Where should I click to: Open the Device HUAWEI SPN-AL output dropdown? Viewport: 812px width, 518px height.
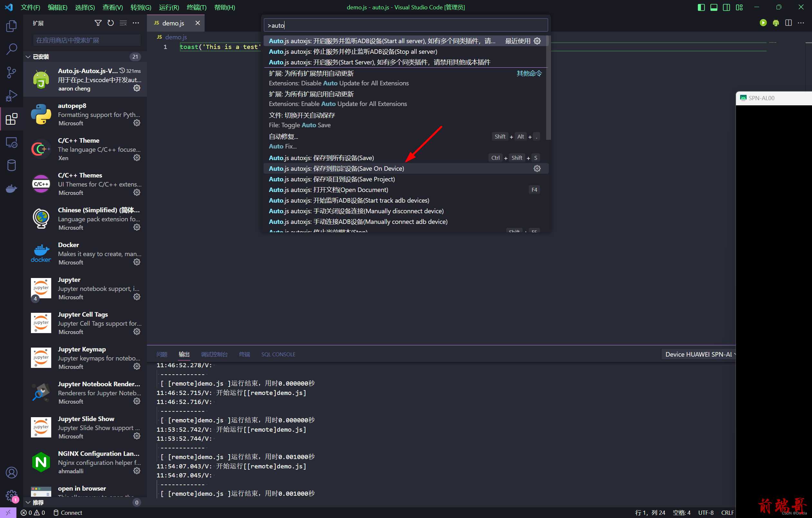pyautogui.click(x=699, y=354)
